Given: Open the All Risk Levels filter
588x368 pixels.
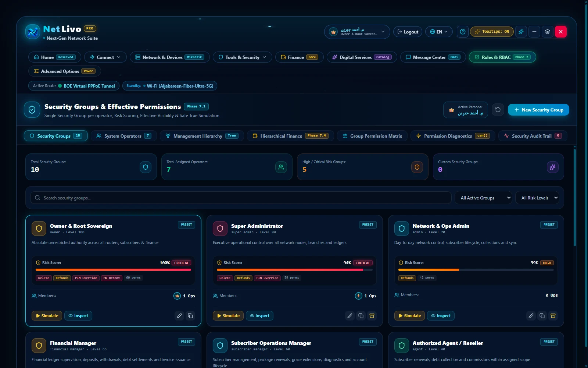Looking at the screenshot, I should point(538,198).
